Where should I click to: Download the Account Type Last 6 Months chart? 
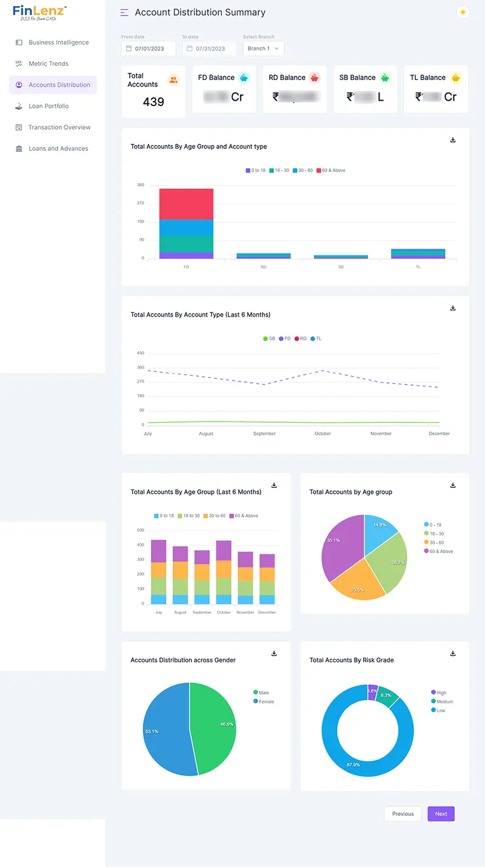click(453, 308)
